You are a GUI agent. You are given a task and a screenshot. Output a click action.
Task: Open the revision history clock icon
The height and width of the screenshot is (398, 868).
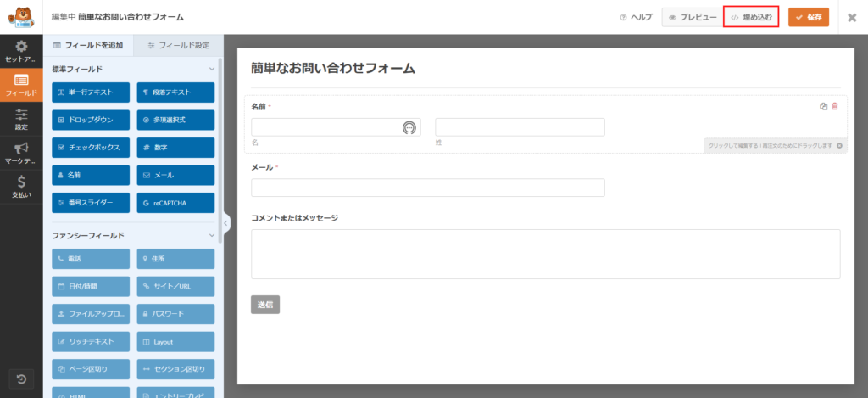click(x=21, y=379)
